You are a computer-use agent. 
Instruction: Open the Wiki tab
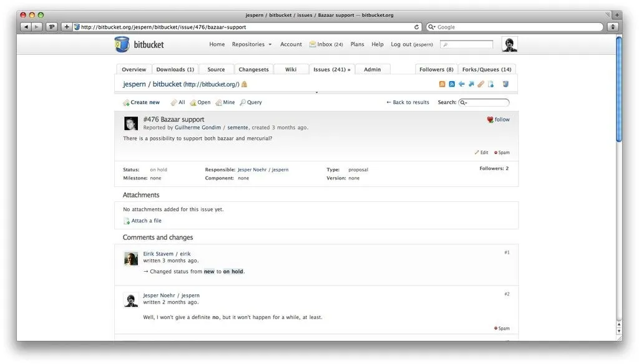(x=291, y=69)
